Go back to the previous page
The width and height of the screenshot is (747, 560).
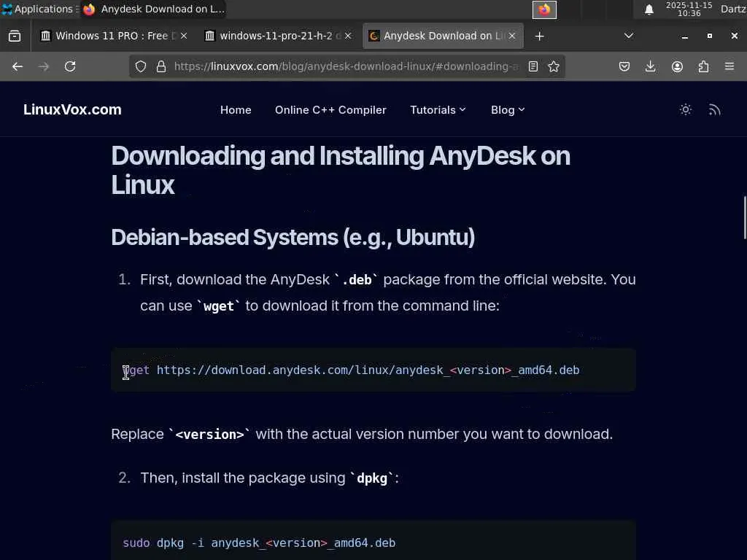click(x=18, y=66)
